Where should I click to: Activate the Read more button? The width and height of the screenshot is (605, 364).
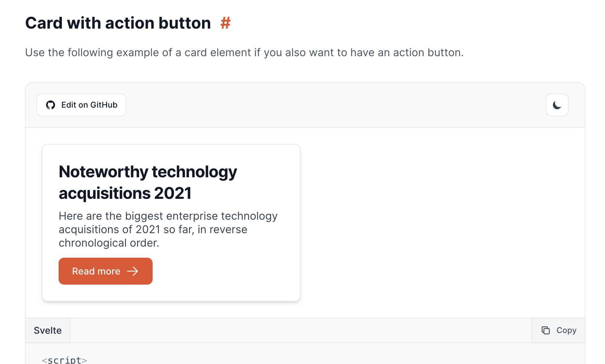(105, 271)
